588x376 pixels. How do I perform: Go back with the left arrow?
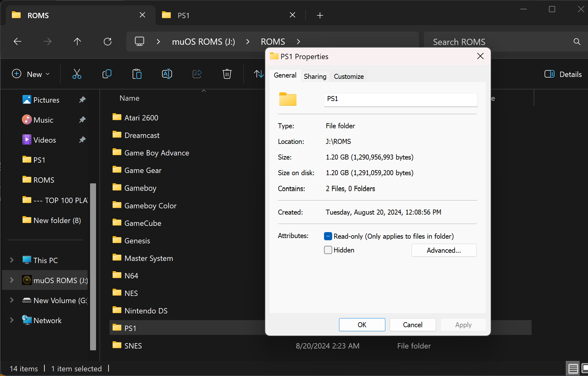[18, 42]
